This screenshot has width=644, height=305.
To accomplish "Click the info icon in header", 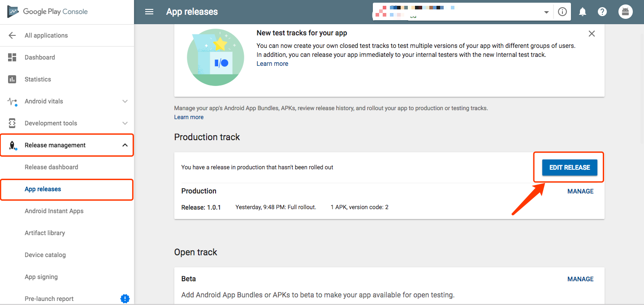I will point(562,12).
